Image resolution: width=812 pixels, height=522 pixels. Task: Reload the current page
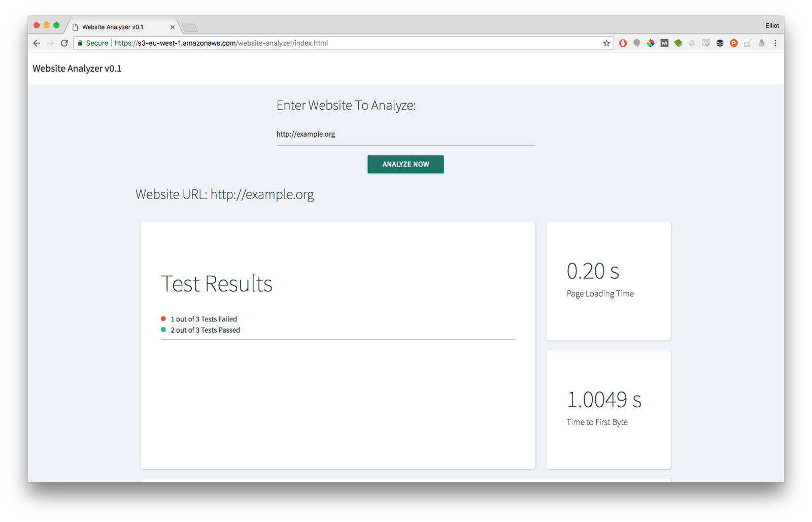coord(64,43)
